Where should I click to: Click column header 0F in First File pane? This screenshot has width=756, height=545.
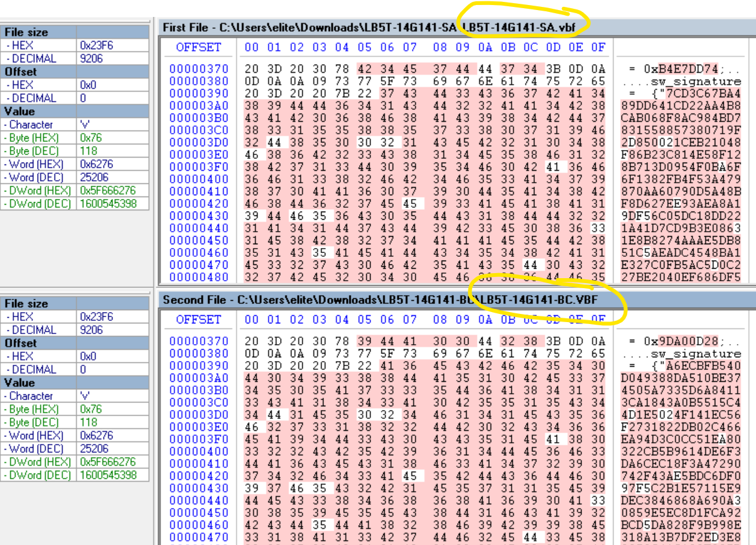point(598,47)
